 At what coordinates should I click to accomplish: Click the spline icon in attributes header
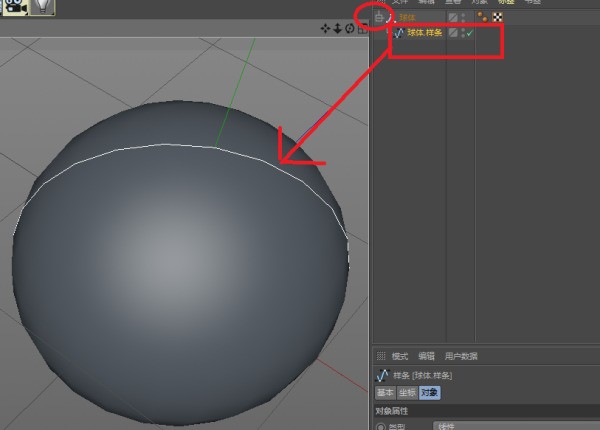pos(382,375)
